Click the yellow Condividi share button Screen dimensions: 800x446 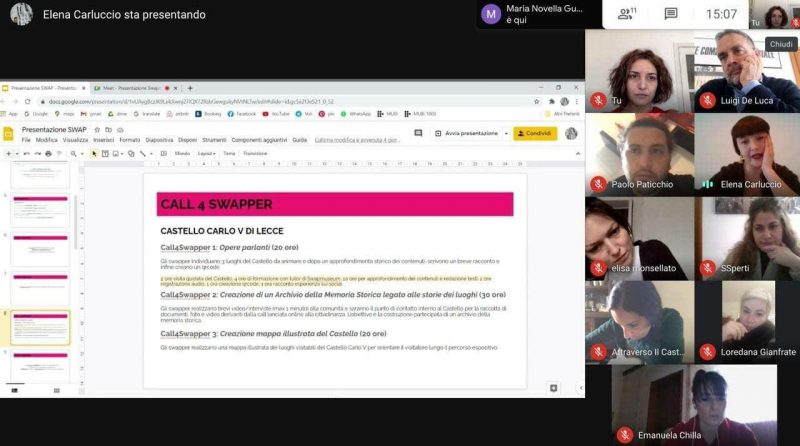click(x=535, y=133)
